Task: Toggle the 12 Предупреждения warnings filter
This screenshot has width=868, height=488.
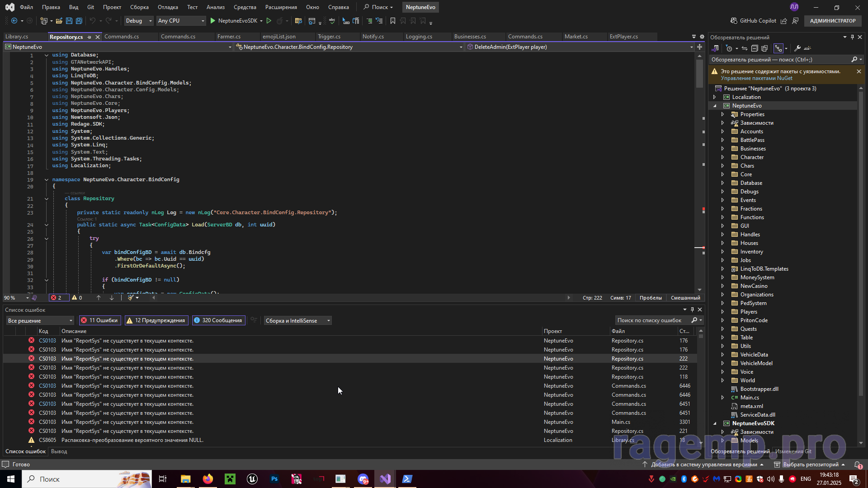Action: pos(156,320)
